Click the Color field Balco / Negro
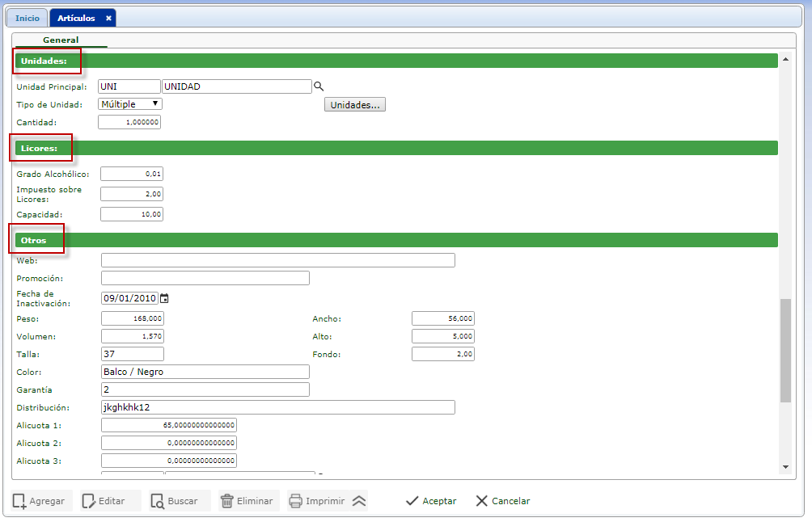 [205, 372]
